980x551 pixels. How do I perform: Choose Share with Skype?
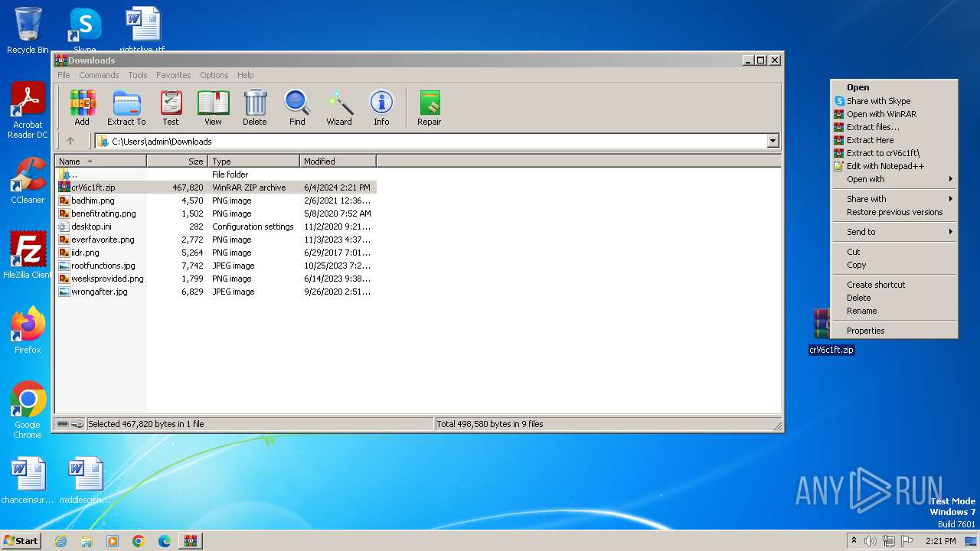tap(894, 101)
